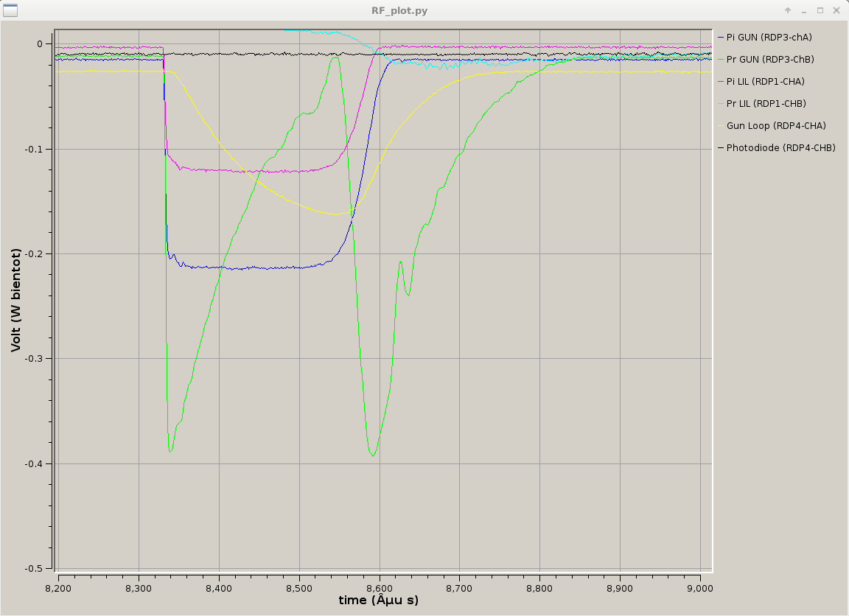The image size is (849, 616).
Task: Click the yellow line swatch for Gun Loop
Action: (x=720, y=125)
